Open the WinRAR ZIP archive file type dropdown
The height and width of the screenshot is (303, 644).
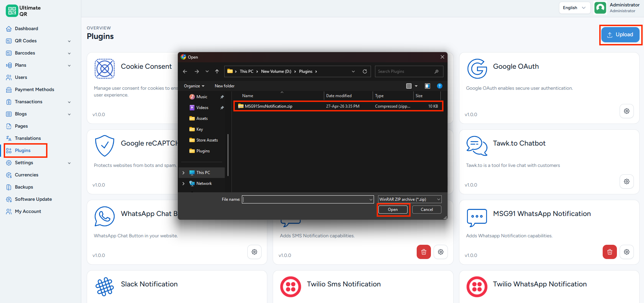click(410, 199)
